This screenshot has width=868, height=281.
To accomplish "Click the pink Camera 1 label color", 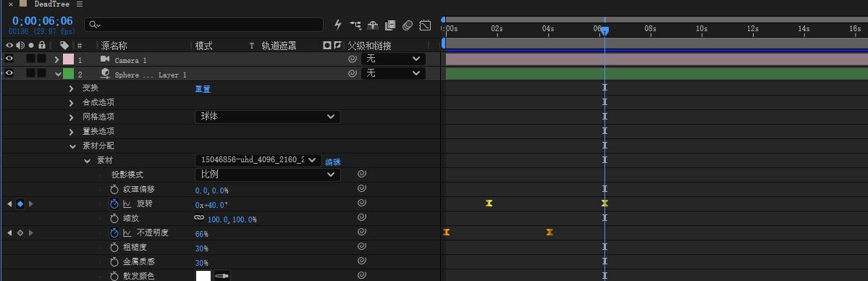I will (x=68, y=59).
